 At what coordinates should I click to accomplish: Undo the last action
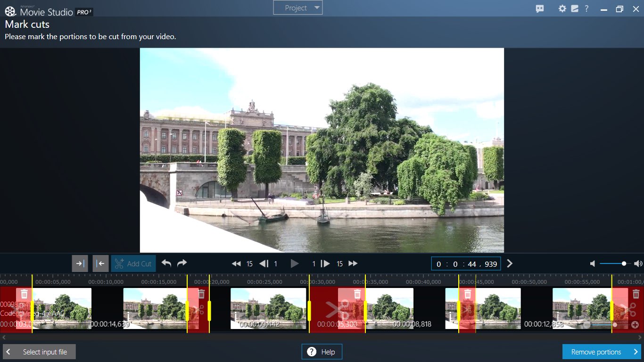tap(166, 263)
